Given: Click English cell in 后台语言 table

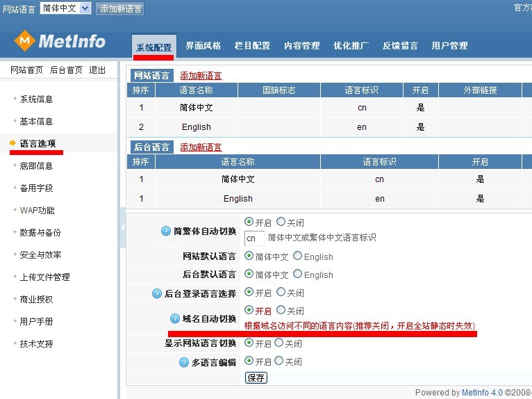Looking at the screenshot, I should [238, 199].
